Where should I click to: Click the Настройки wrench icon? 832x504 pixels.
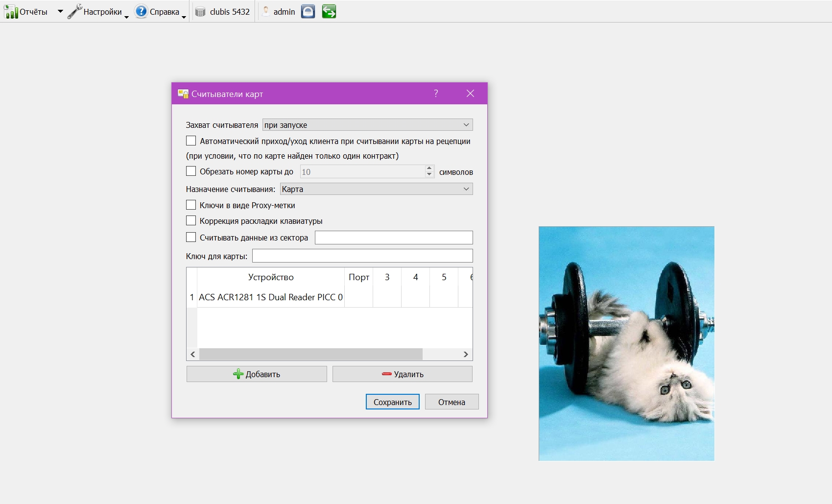click(75, 11)
